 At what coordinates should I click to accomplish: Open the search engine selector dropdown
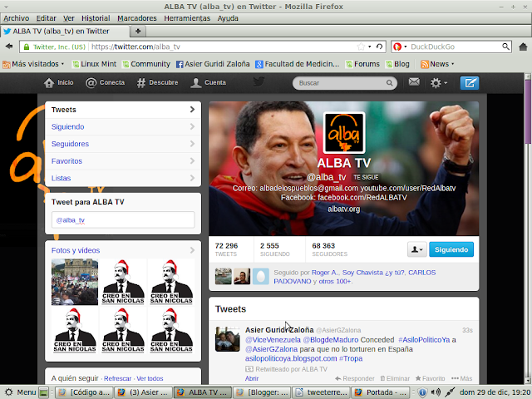pos(401,47)
